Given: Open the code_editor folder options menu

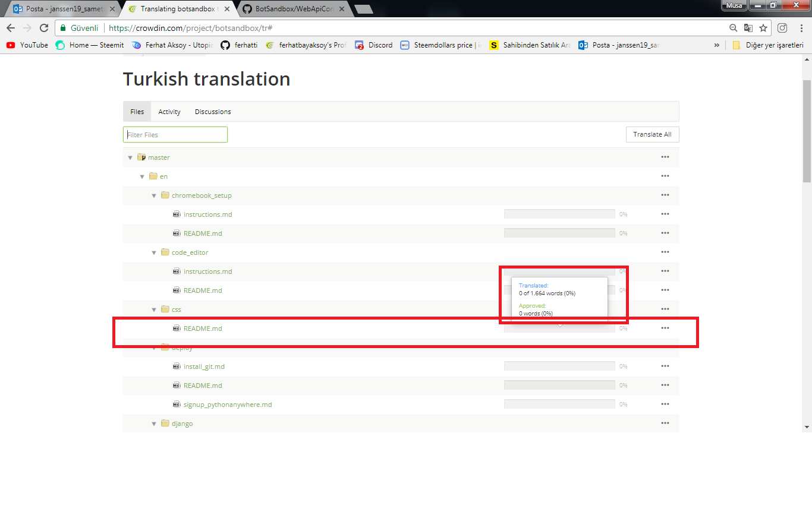Looking at the screenshot, I should tap(665, 252).
